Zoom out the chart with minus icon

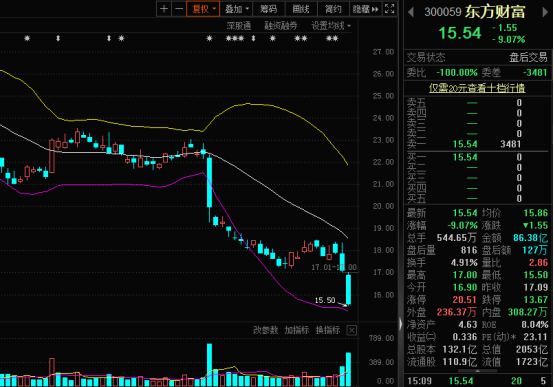[179, 9]
